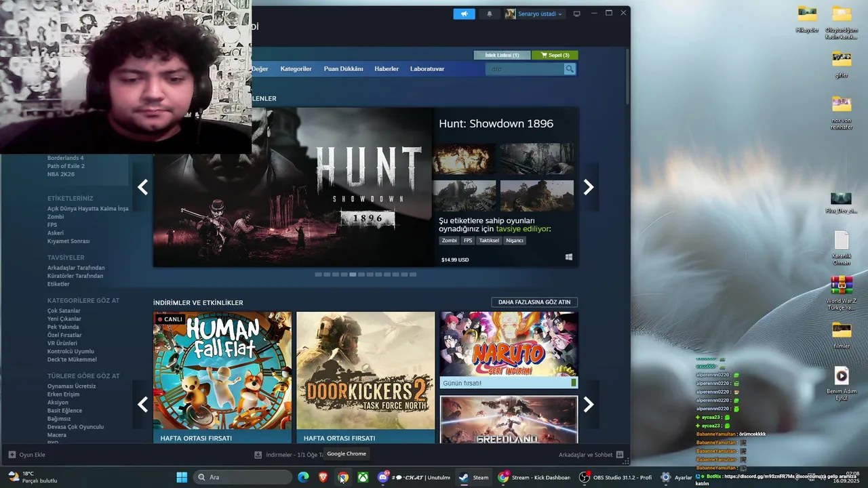Select the Zombi tag on featured game
The height and width of the screenshot is (488, 868).
click(449, 241)
